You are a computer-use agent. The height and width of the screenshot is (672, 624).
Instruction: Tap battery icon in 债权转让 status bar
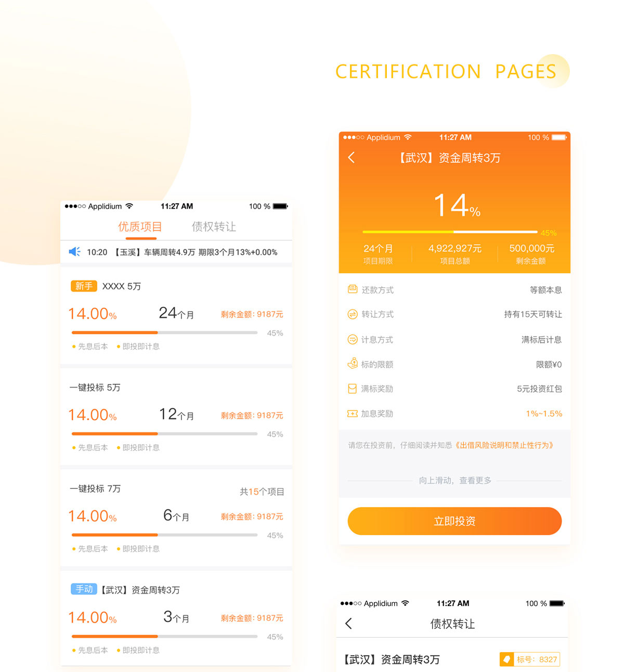click(557, 603)
